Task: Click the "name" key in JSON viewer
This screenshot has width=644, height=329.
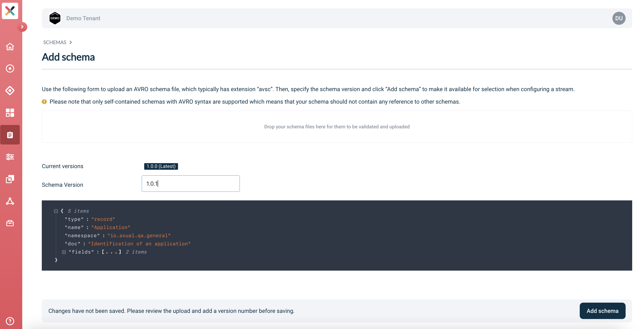Action: point(74,227)
